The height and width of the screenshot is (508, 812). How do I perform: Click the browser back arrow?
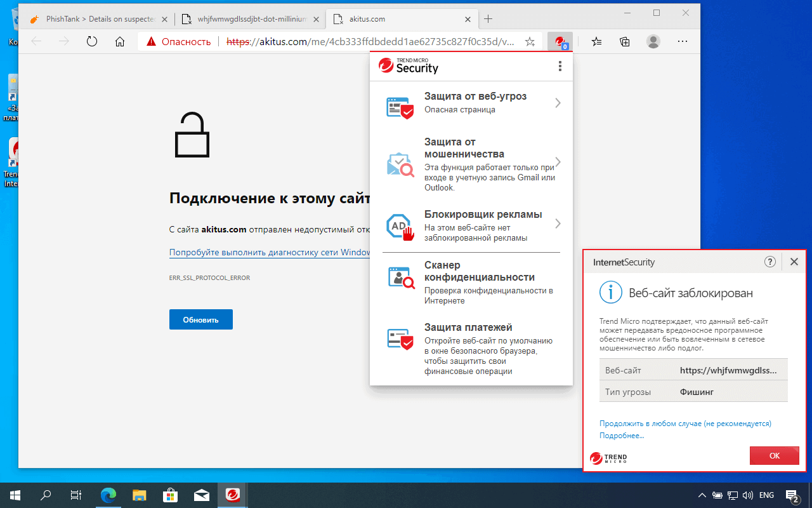click(x=36, y=42)
